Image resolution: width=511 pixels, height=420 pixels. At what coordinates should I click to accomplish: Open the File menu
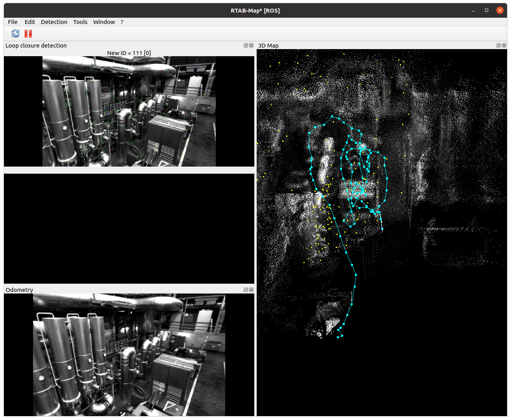13,22
